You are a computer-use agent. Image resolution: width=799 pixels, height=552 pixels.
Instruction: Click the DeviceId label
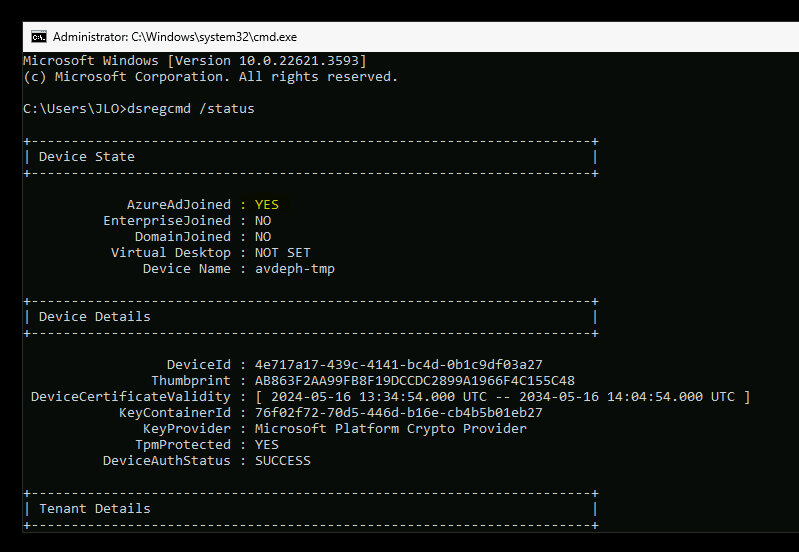tap(199, 365)
